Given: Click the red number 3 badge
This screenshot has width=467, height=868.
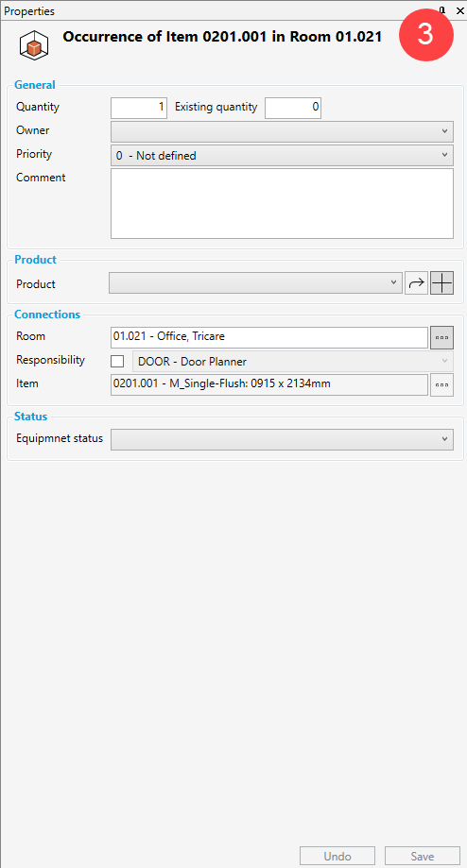Looking at the screenshot, I should 425,34.
